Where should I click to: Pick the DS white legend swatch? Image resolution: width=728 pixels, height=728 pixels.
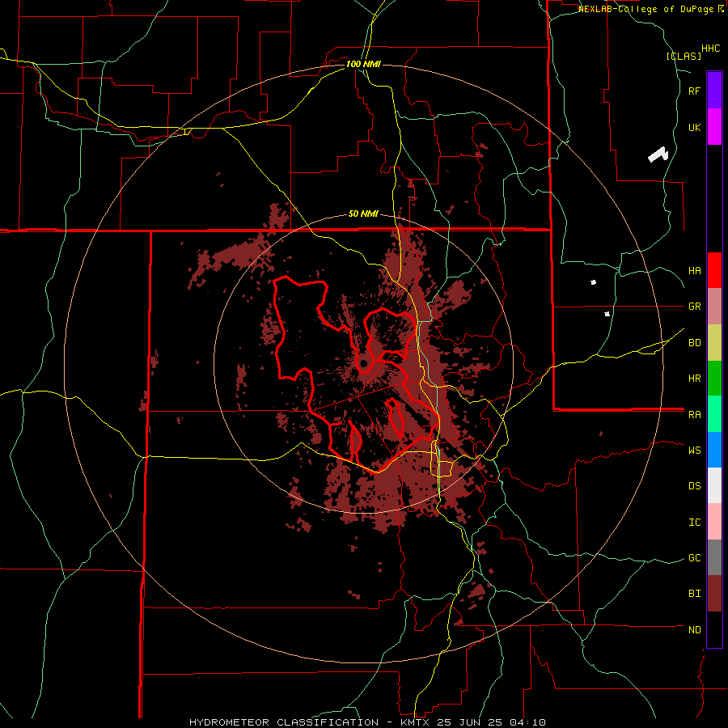click(714, 485)
